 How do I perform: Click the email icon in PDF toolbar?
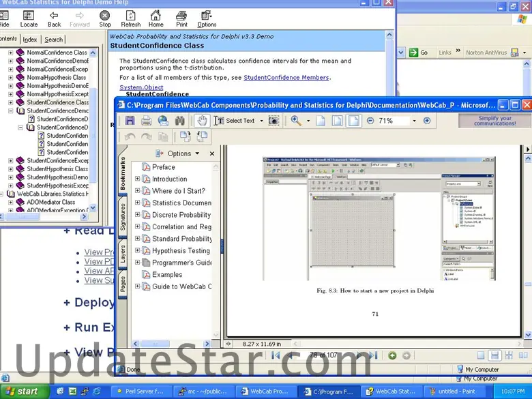pyautogui.click(x=163, y=121)
